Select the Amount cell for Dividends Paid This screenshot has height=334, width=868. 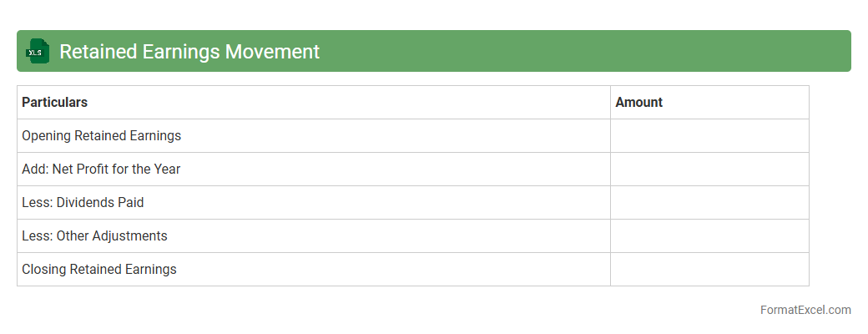(709, 203)
